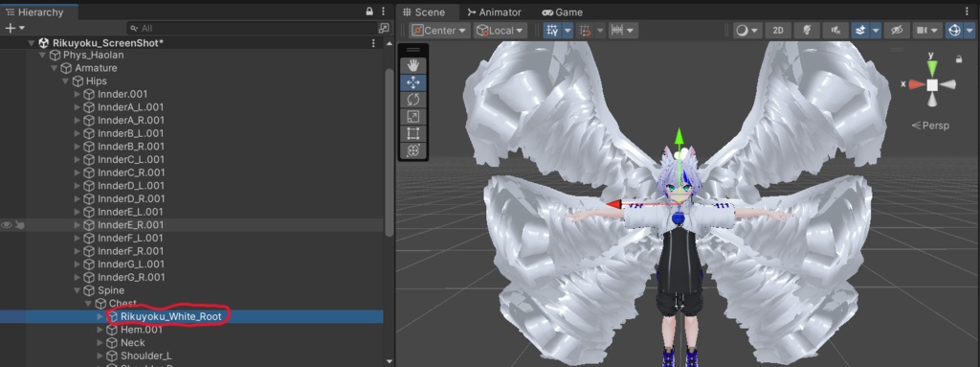
Task: Click the Hierarchy search field
Action: 253,28
